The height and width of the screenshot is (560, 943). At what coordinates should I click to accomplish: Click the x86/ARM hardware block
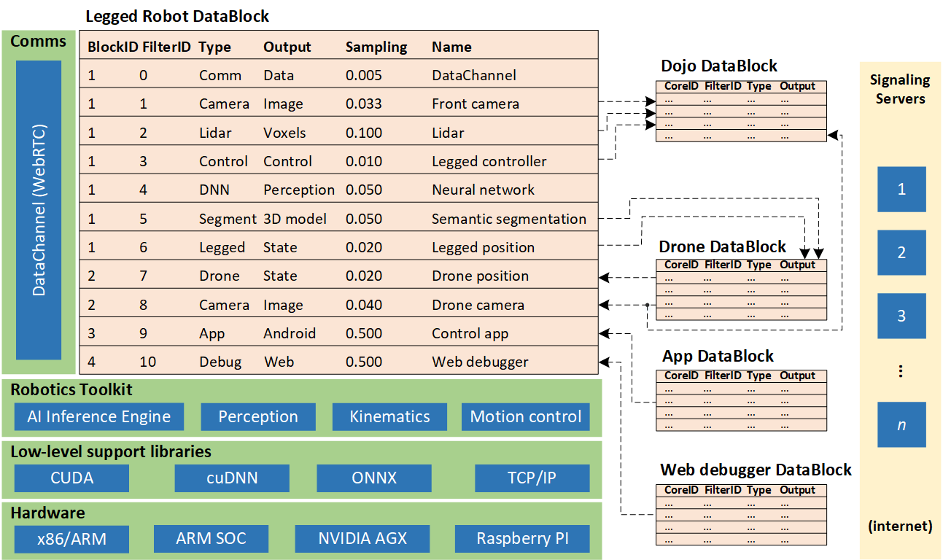(x=71, y=540)
